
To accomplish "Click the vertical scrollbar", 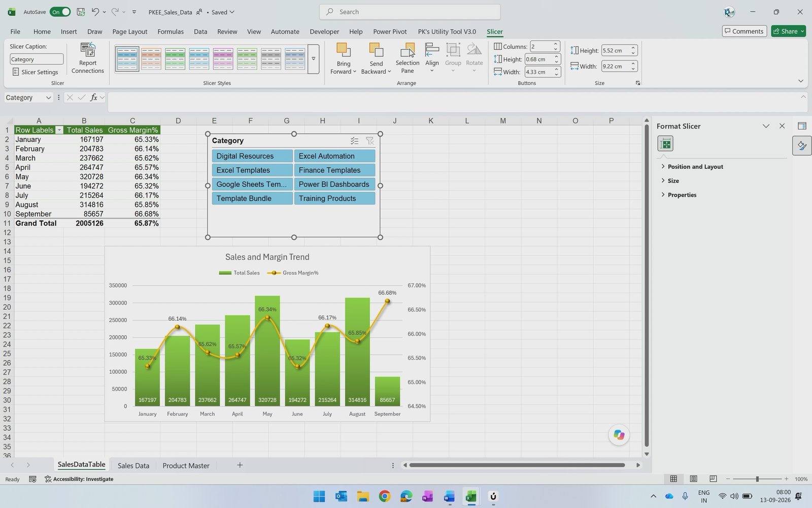I will (x=647, y=286).
